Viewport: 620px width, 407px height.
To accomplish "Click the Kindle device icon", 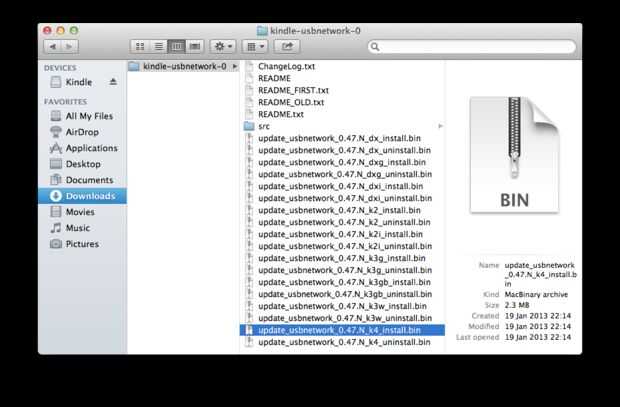I will (x=56, y=82).
